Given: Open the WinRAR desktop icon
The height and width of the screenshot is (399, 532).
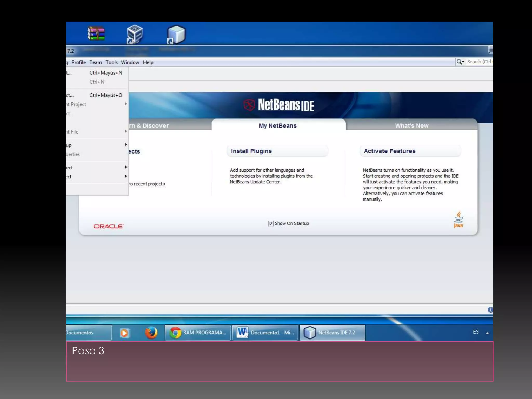Looking at the screenshot, I should click(x=96, y=34).
